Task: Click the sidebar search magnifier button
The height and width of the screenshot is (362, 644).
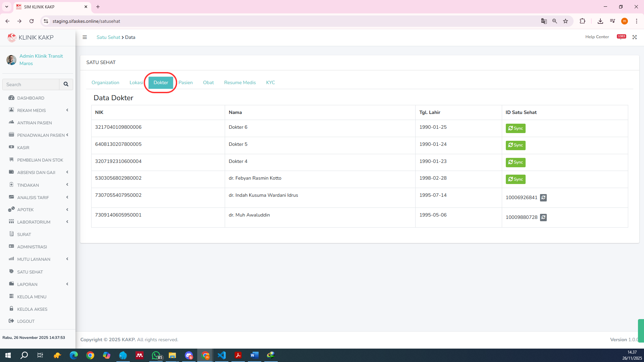Action: (x=66, y=84)
